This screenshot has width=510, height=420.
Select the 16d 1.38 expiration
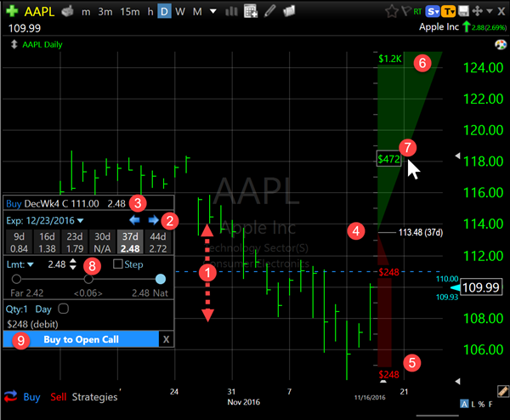[x=47, y=242]
